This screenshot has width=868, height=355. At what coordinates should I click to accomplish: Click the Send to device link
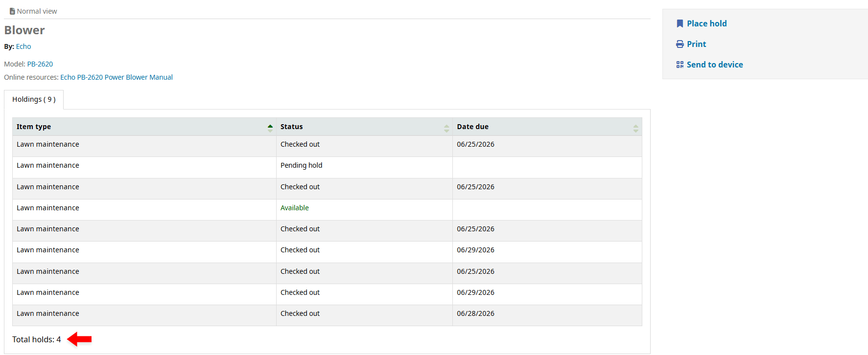pyautogui.click(x=715, y=65)
